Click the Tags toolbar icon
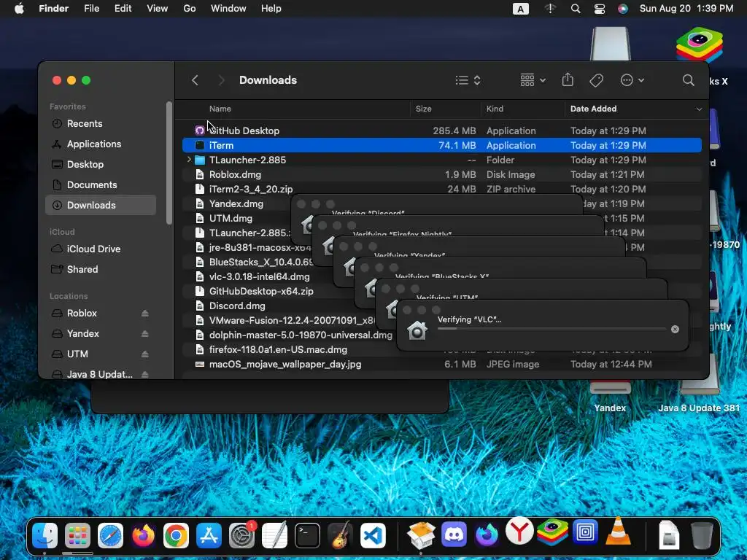Viewport: 747px width, 560px height. coord(597,80)
